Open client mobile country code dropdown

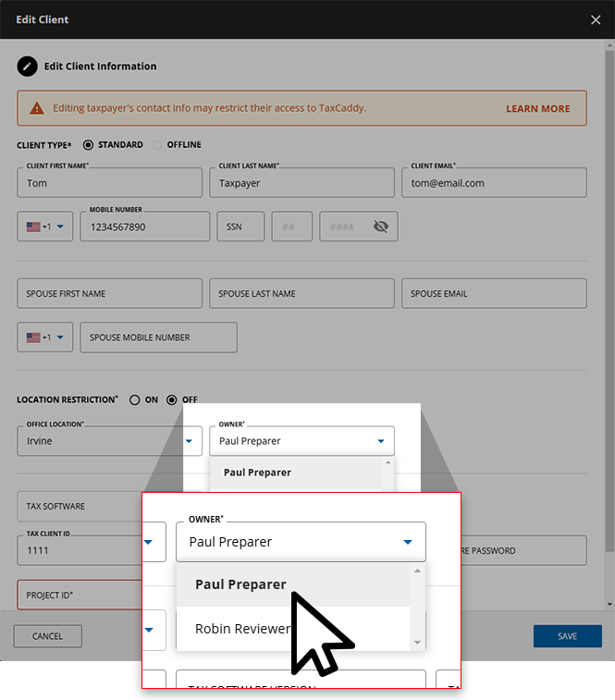click(x=45, y=227)
